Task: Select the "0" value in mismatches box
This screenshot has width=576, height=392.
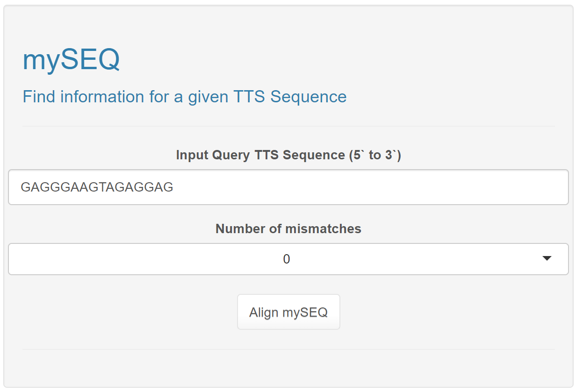Action: coord(287,259)
